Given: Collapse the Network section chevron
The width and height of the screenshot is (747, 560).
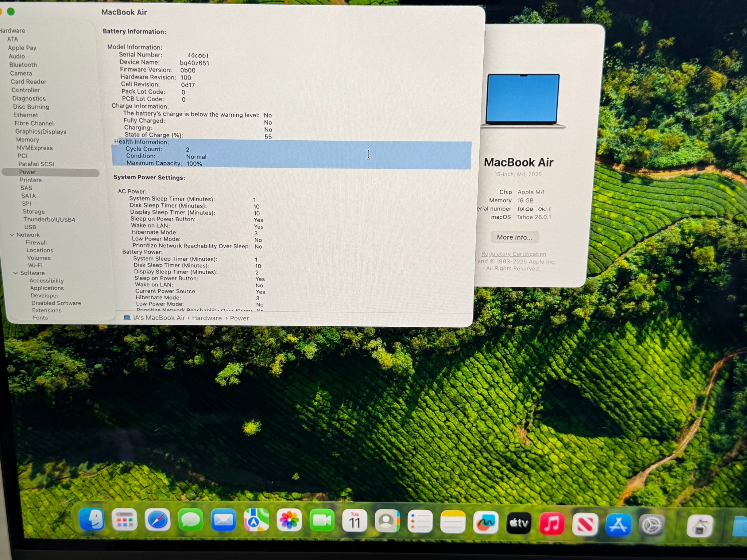Looking at the screenshot, I should (x=12, y=235).
